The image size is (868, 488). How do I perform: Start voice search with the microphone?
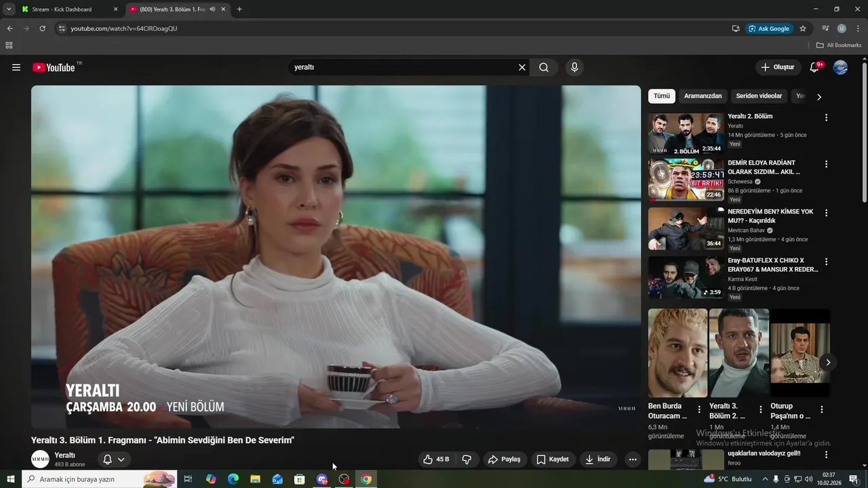click(x=574, y=67)
